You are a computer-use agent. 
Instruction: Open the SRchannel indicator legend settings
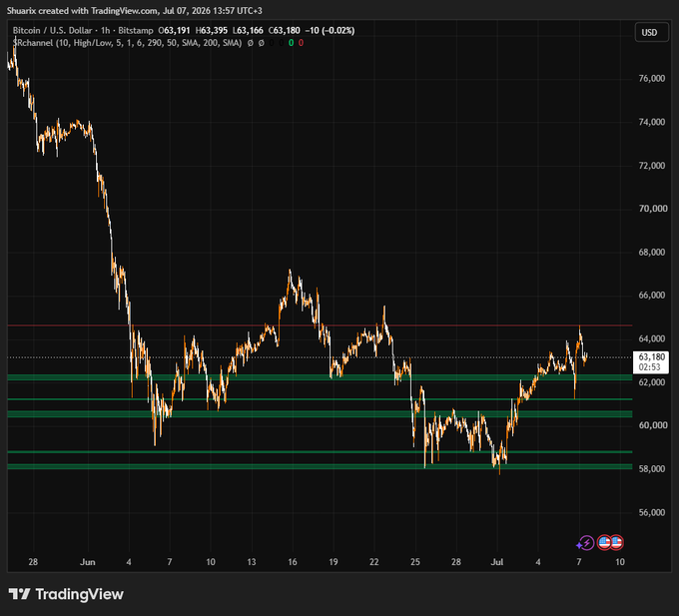coord(128,43)
